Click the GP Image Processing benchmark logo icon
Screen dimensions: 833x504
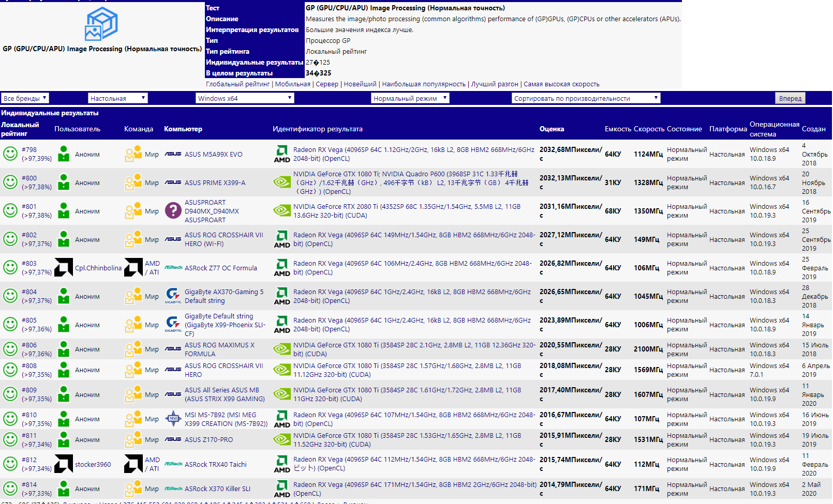101,24
